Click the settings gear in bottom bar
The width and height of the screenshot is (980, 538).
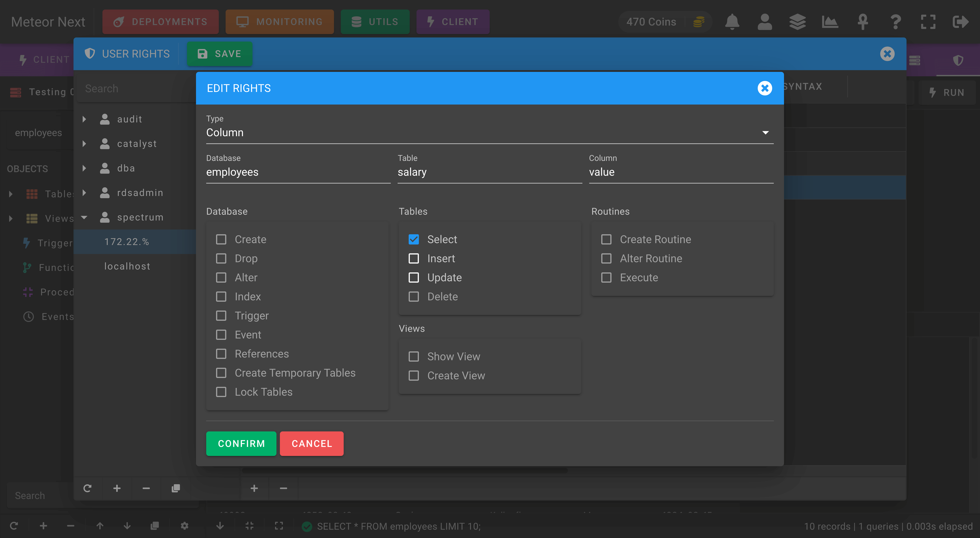pos(184,526)
